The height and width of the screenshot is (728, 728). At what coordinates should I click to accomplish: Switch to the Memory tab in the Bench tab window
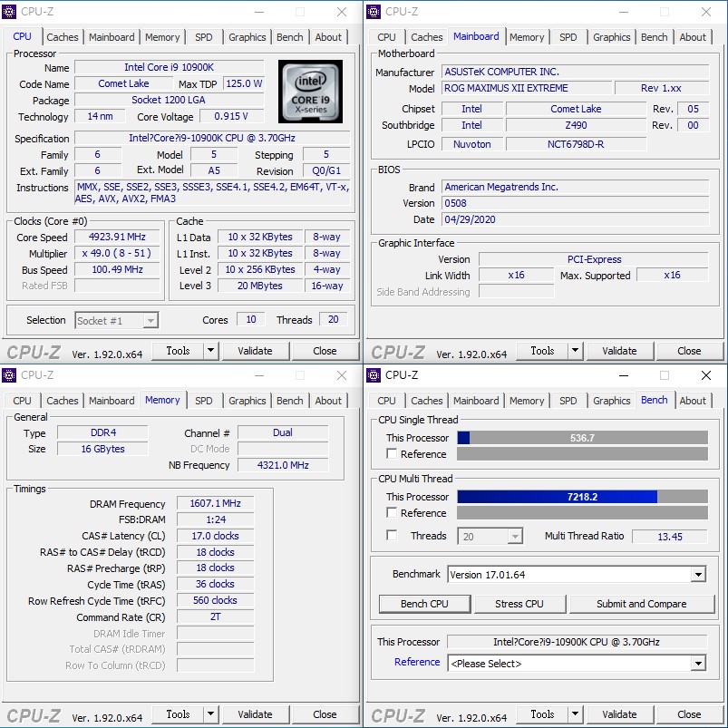[x=527, y=401]
